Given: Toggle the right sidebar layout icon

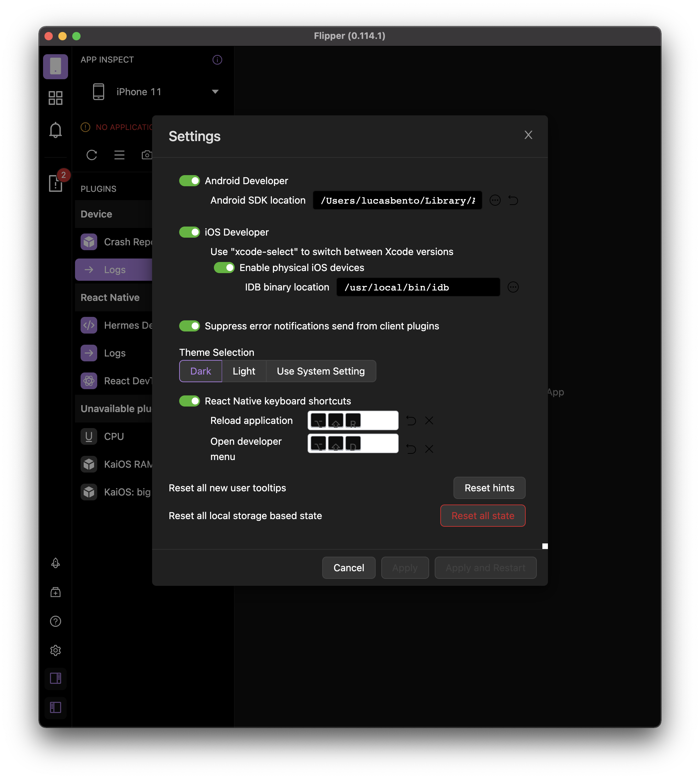Looking at the screenshot, I should [56, 678].
